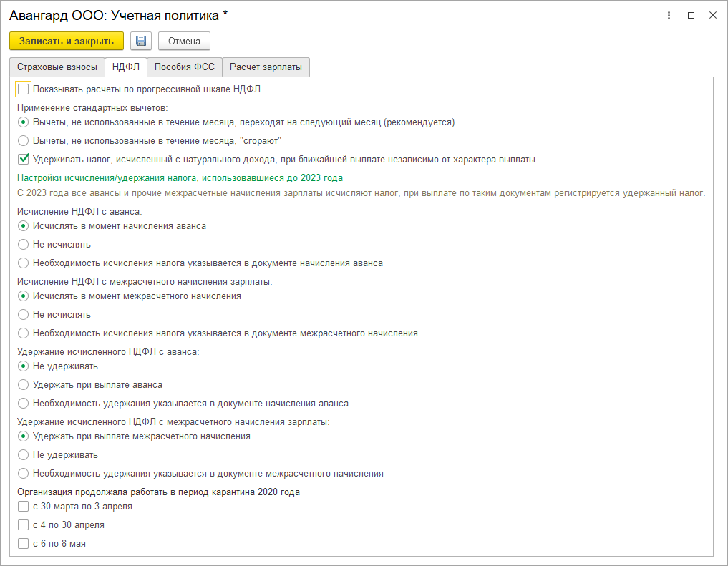Click the Организация продолжала работать в период карантина label
Image resolution: width=728 pixels, height=566 pixels.
(158, 492)
